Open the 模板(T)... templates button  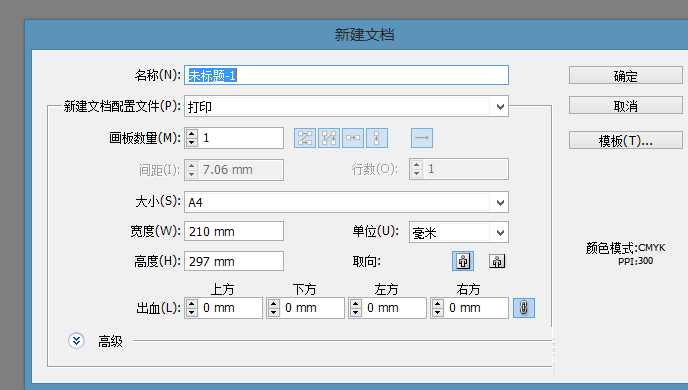tap(626, 140)
